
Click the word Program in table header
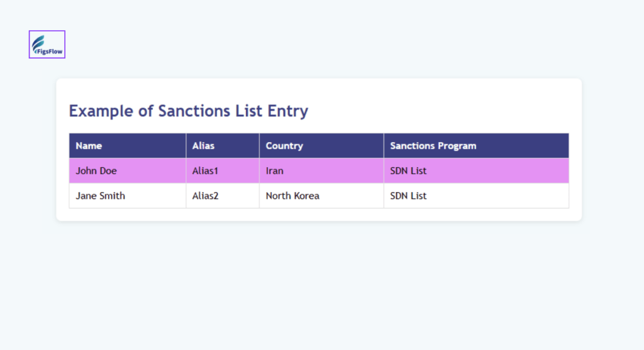(456, 146)
